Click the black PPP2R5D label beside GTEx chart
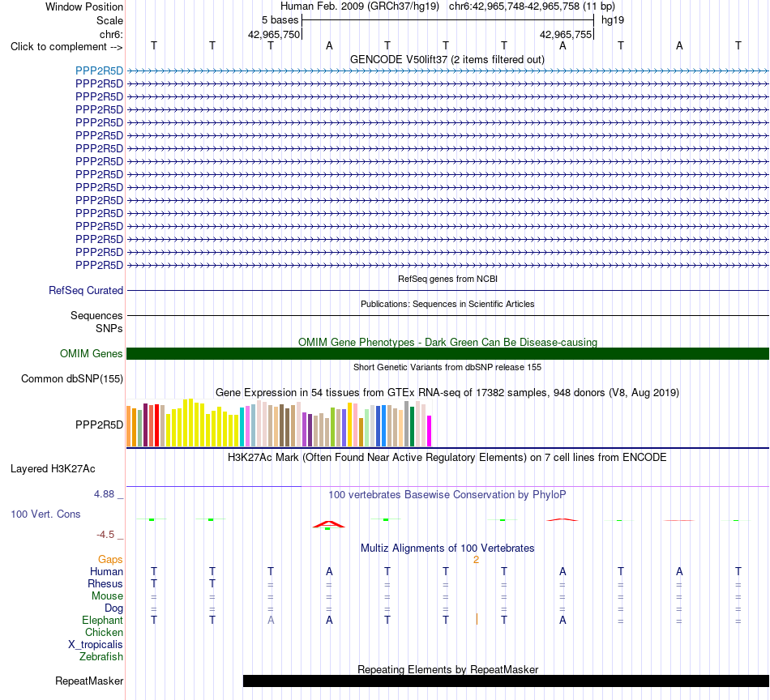Image resolution: width=770 pixels, height=700 pixels. [99, 425]
